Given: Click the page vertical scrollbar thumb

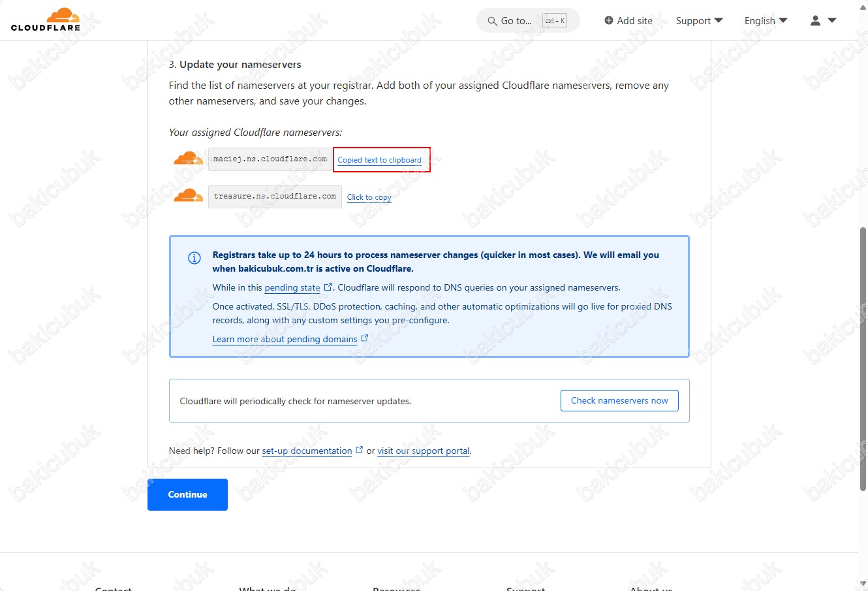Looking at the screenshot, I should tap(863, 359).
